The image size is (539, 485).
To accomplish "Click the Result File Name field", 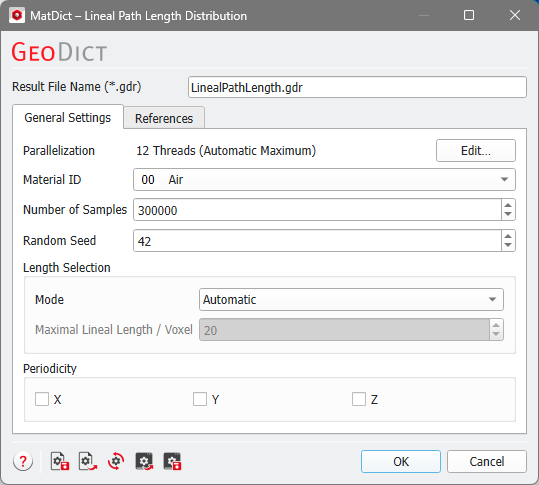I will click(x=357, y=87).
